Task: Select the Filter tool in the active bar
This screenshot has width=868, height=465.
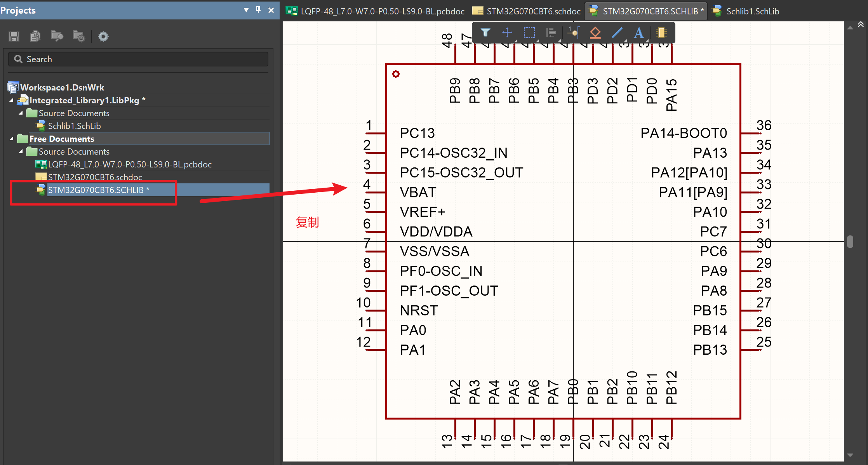Action: coord(485,33)
